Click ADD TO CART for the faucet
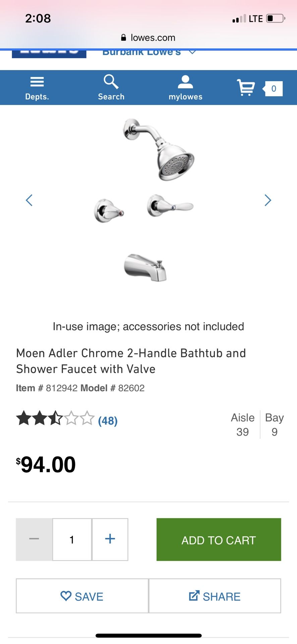This screenshot has height=644, width=297. click(x=218, y=540)
